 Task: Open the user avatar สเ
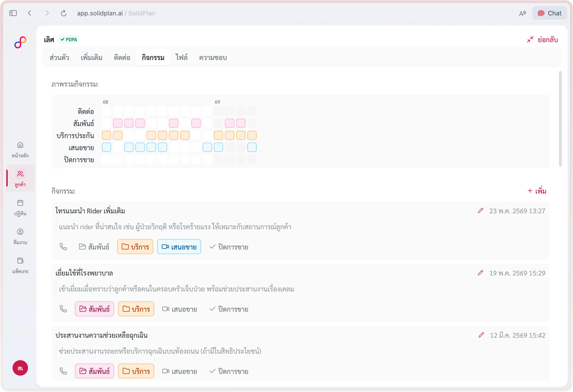point(20,368)
